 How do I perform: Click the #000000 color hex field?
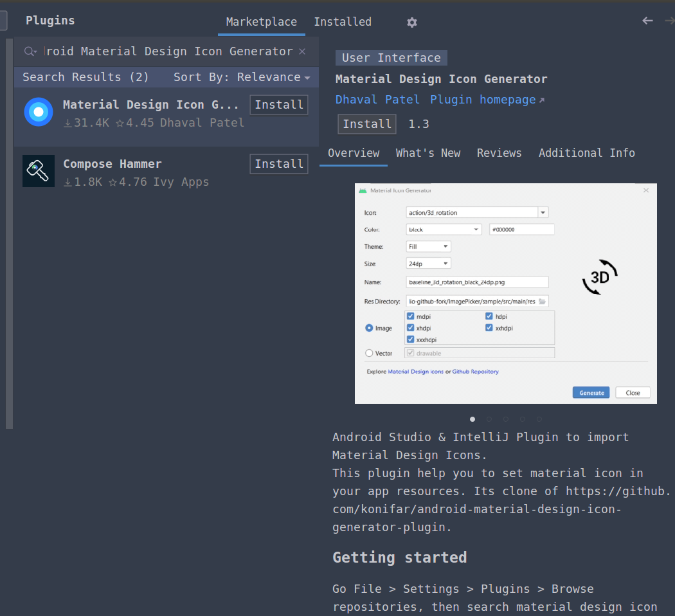pyautogui.click(x=522, y=230)
